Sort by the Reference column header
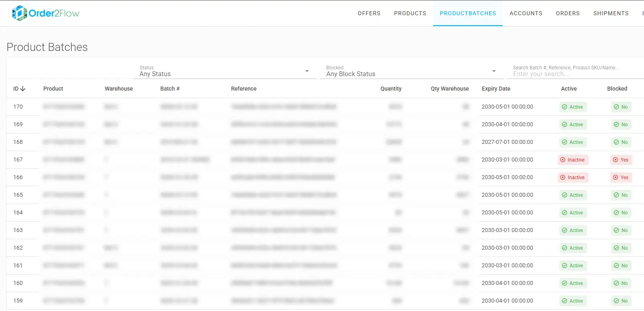This screenshot has height=311, width=644. (x=244, y=89)
